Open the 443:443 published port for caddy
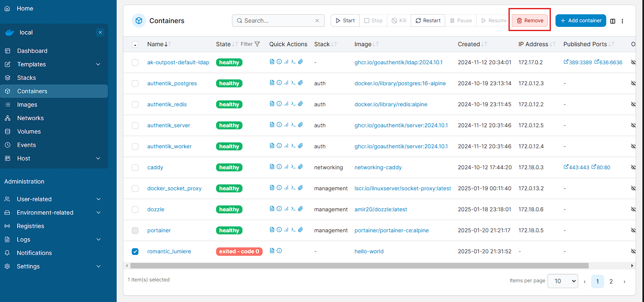644x302 pixels. 576,168
